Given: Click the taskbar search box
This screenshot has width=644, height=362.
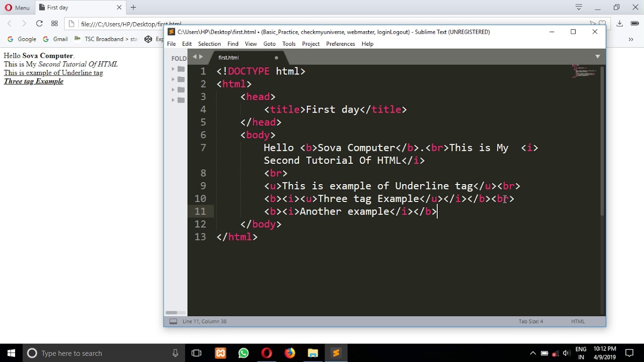Looking at the screenshot, I should pyautogui.click(x=104, y=353).
